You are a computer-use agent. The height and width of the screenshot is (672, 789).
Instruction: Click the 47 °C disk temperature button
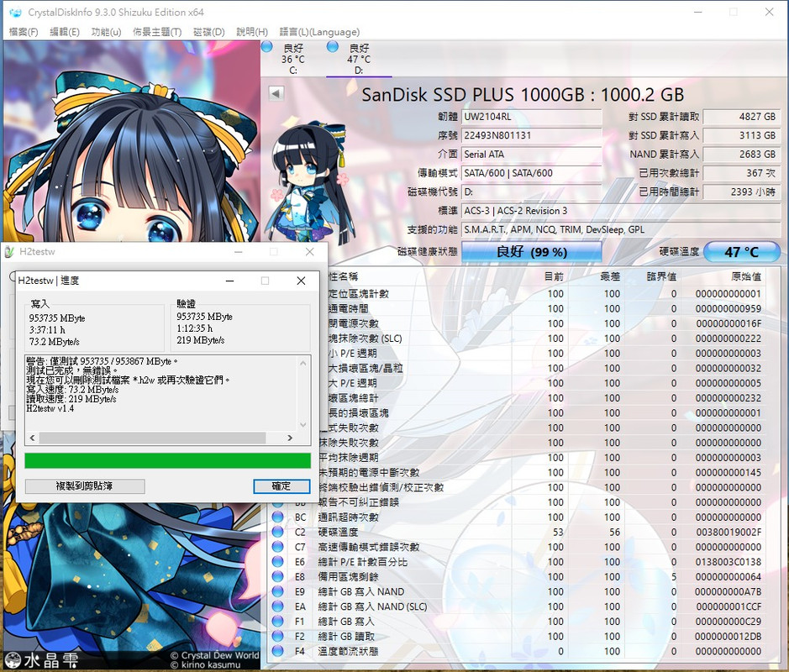(x=742, y=252)
